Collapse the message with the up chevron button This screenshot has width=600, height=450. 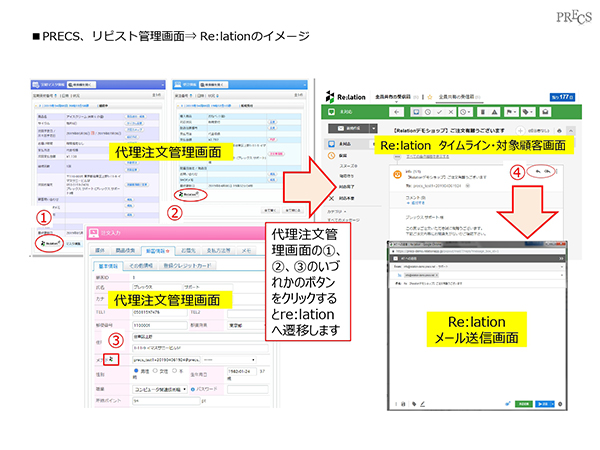(x=571, y=131)
